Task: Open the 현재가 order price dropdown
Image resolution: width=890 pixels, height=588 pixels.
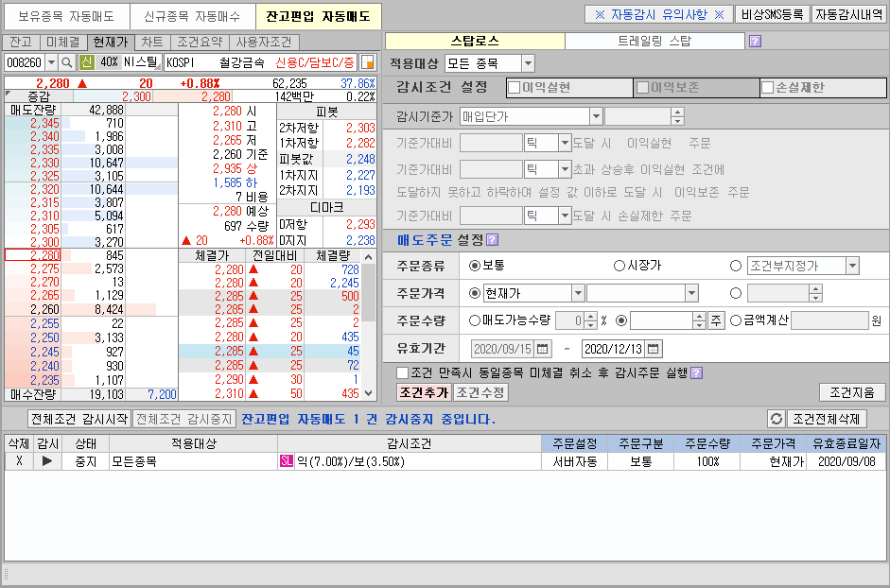Action: click(x=577, y=293)
